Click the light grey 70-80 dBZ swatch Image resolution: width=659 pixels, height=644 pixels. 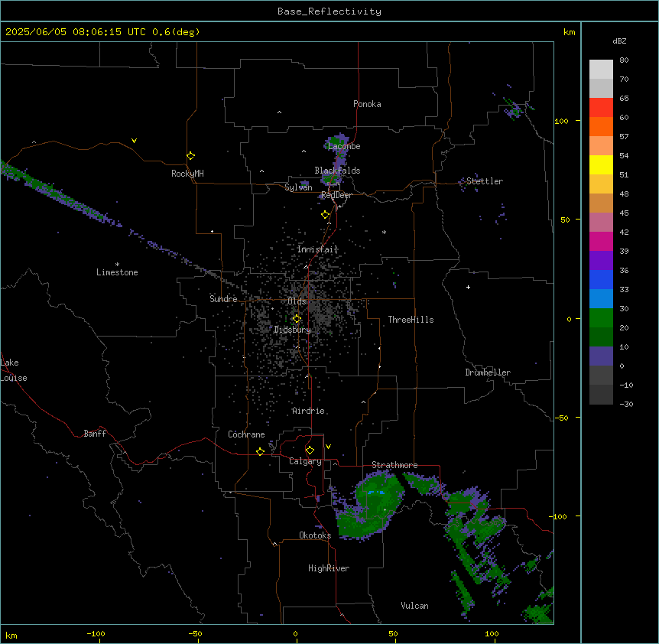coord(601,70)
